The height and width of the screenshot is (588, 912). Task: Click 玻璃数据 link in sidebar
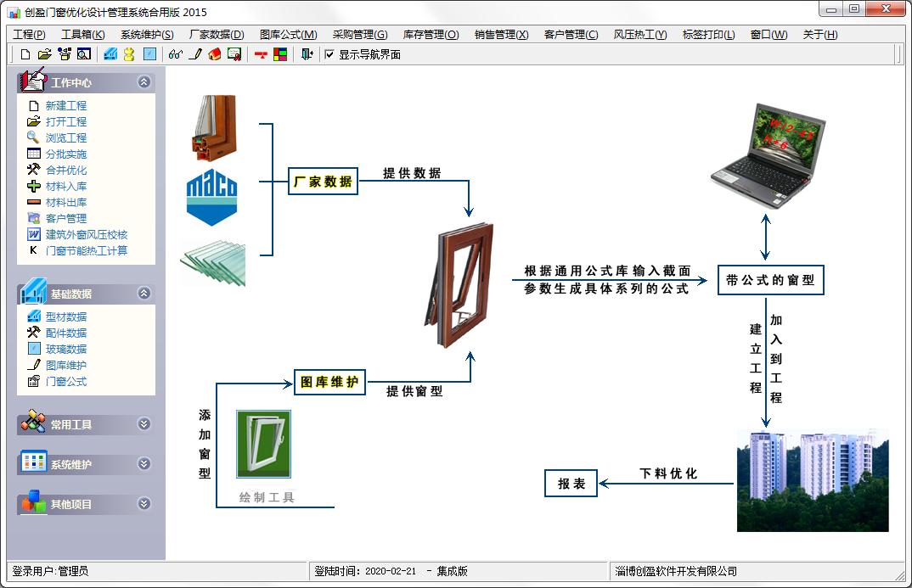(65, 350)
